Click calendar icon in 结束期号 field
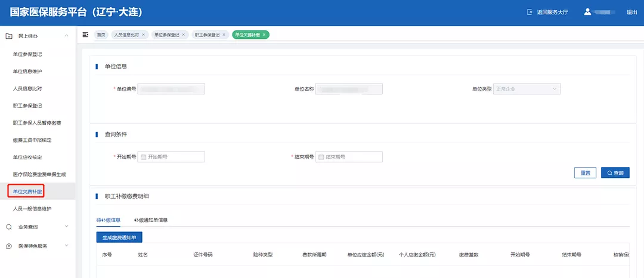The height and width of the screenshot is (278, 644). click(x=321, y=157)
